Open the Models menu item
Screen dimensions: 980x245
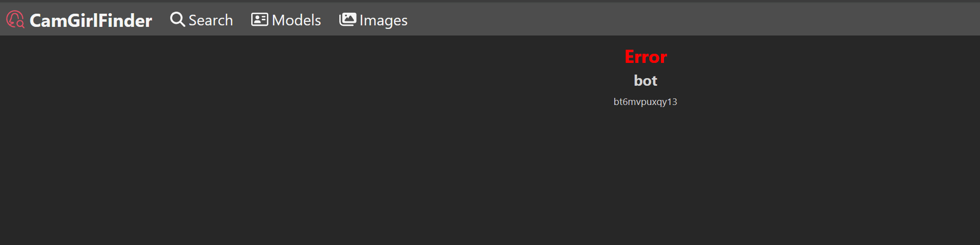(x=286, y=20)
